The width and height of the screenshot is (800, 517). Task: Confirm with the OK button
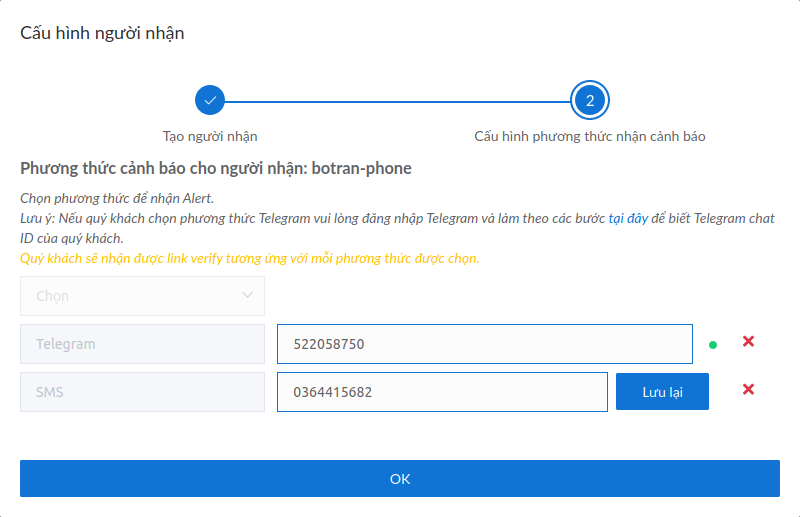[400, 479]
